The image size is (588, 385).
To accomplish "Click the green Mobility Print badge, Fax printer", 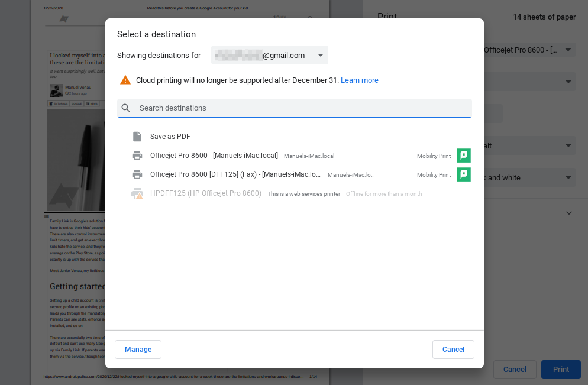I will pos(464,174).
